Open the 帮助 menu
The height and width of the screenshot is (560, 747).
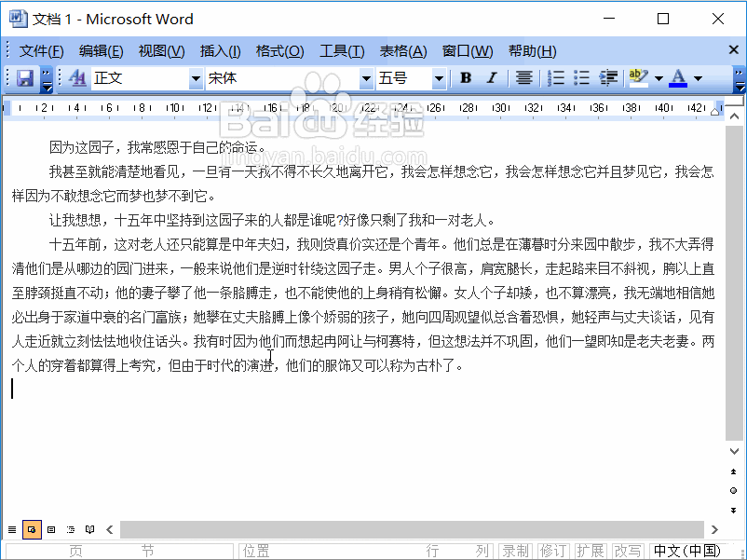click(532, 50)
